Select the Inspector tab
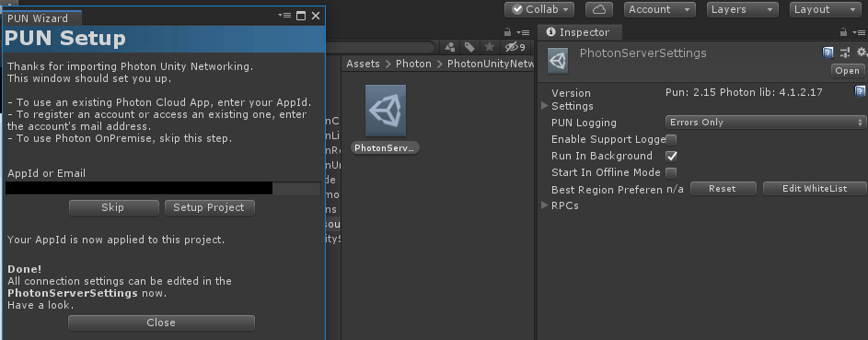868x340 pixels. coord(581,32)
